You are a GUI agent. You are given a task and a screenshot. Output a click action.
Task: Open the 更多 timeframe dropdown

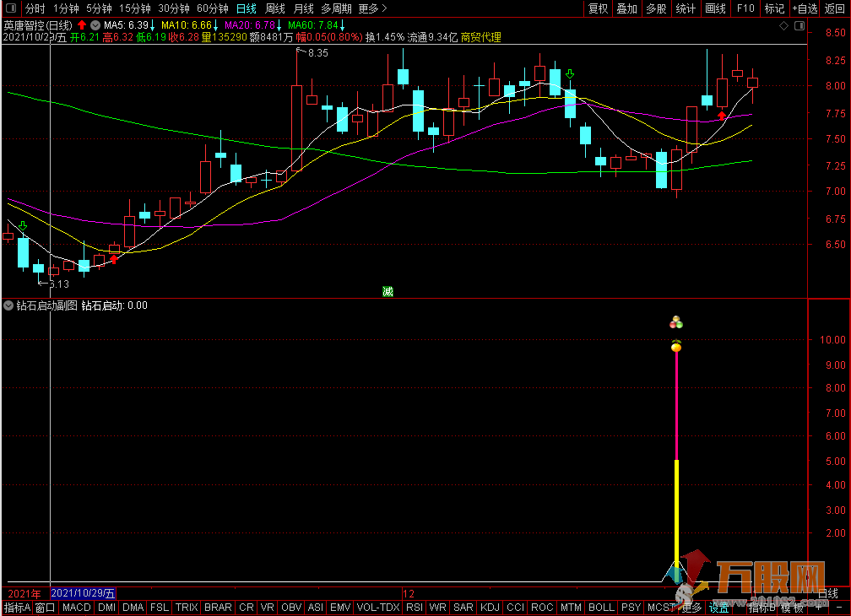(372, 8)
